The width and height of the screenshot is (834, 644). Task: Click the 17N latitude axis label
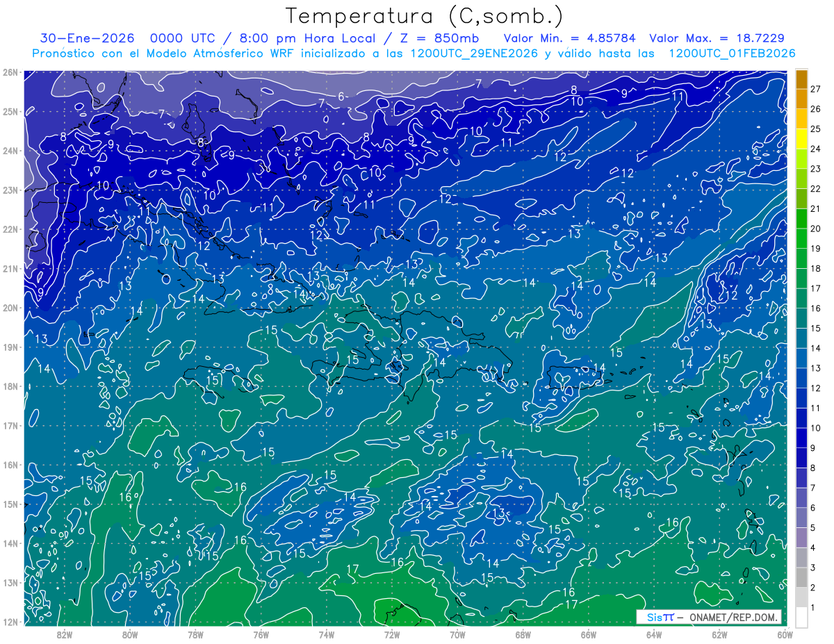coord(10,426)
